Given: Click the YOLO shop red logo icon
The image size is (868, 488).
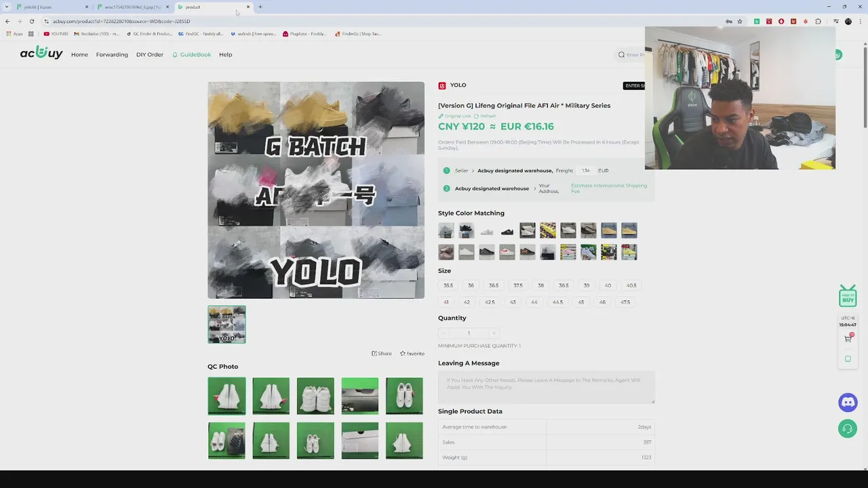Looking at the screenshot, I should [442, 85].
